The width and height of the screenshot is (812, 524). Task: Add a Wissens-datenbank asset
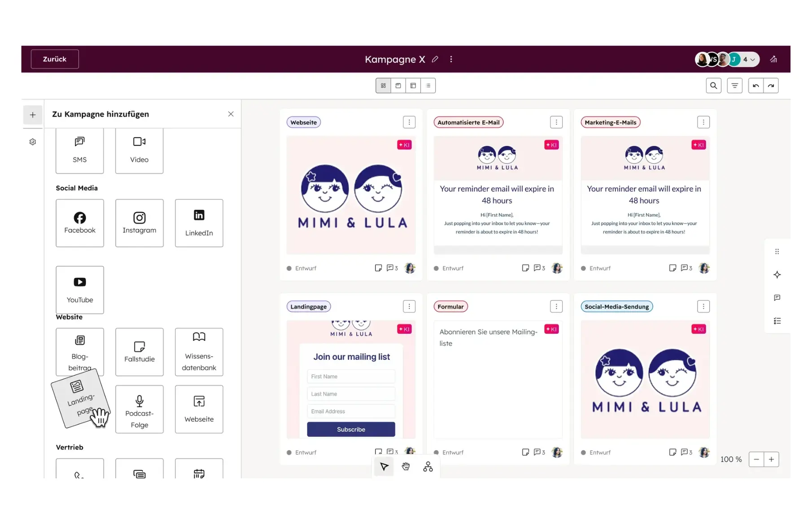pos(199,352)
